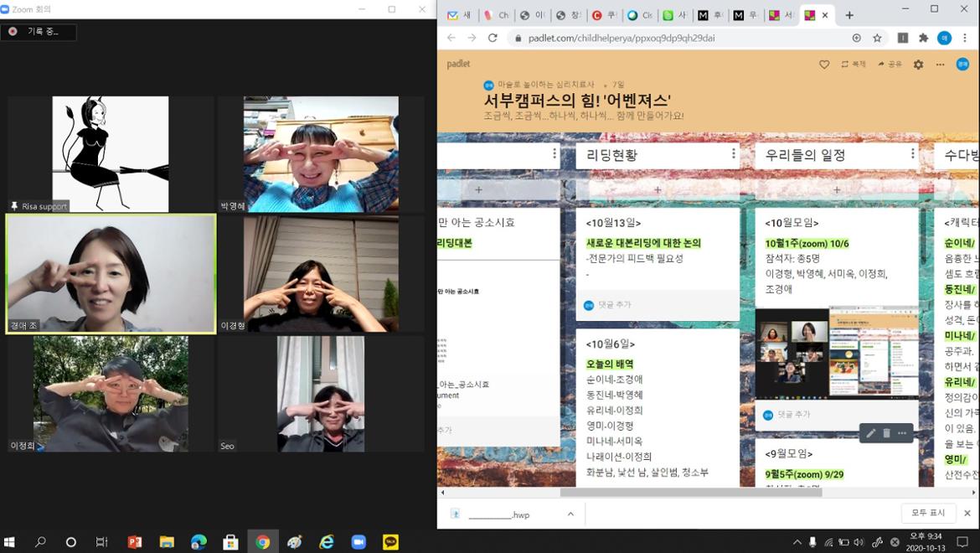Click the 복제 remake button
This screenshot has width=980, height=553.
[854, 65]
